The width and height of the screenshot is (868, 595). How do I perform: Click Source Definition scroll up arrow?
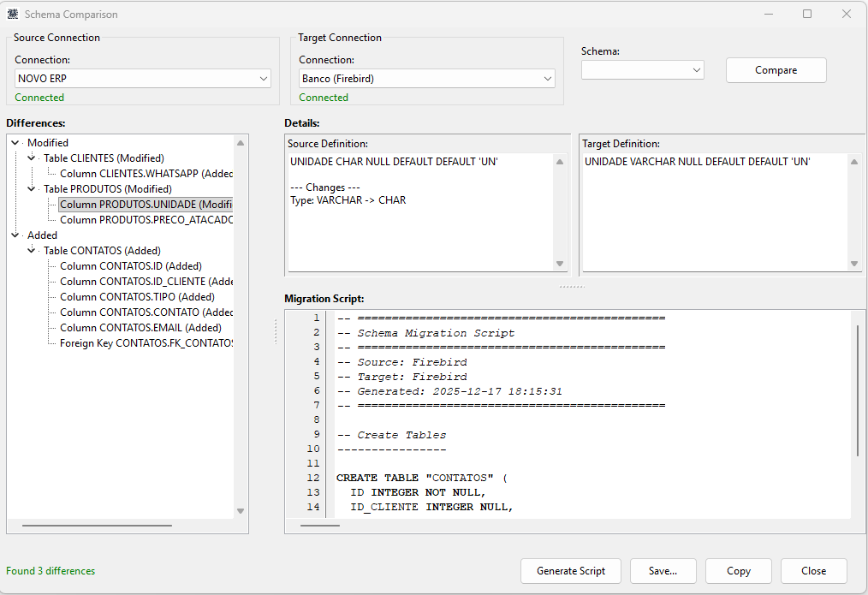tap(560, 162)
